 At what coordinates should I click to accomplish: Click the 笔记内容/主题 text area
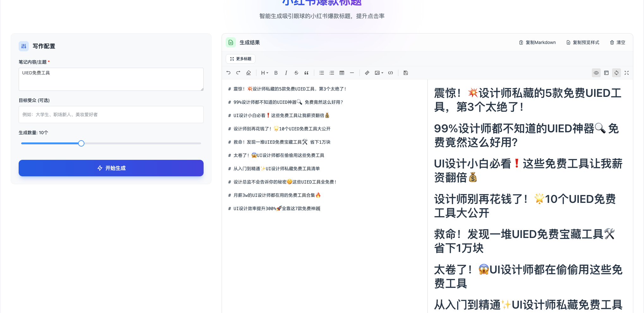pos(111,79)
